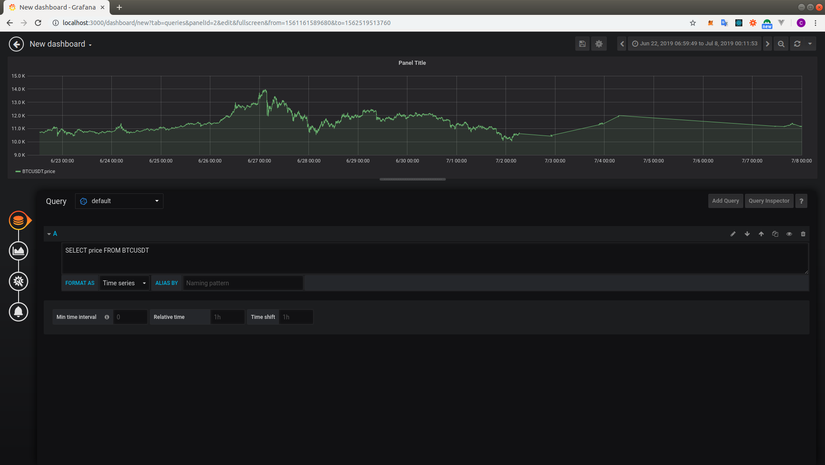The width and height of the screenshot is (825, 465).
Task: Bookmark this page with the star icon
Action: point(693,23)
